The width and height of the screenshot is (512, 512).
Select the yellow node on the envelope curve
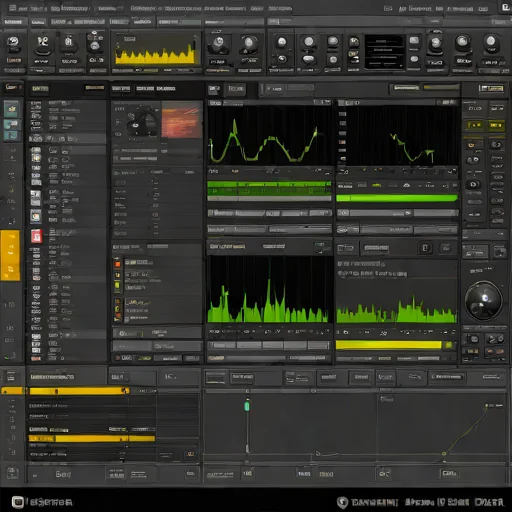tap(444, 454)
